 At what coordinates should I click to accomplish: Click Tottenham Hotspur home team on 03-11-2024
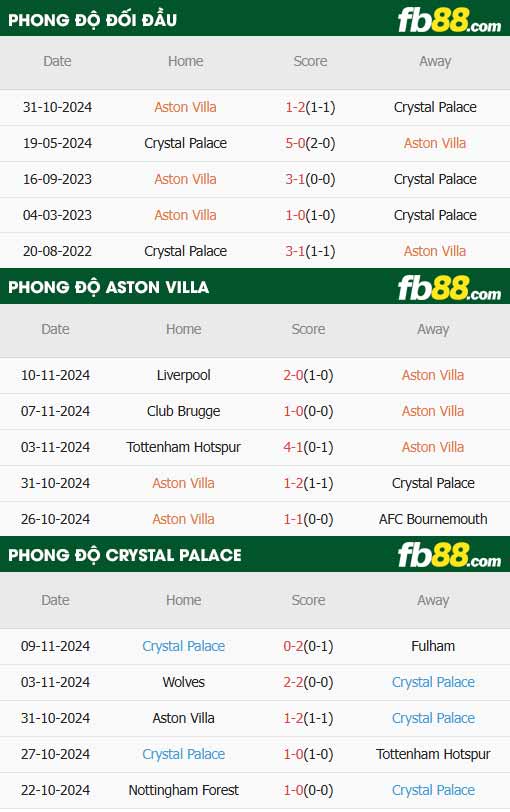(184, 447)
